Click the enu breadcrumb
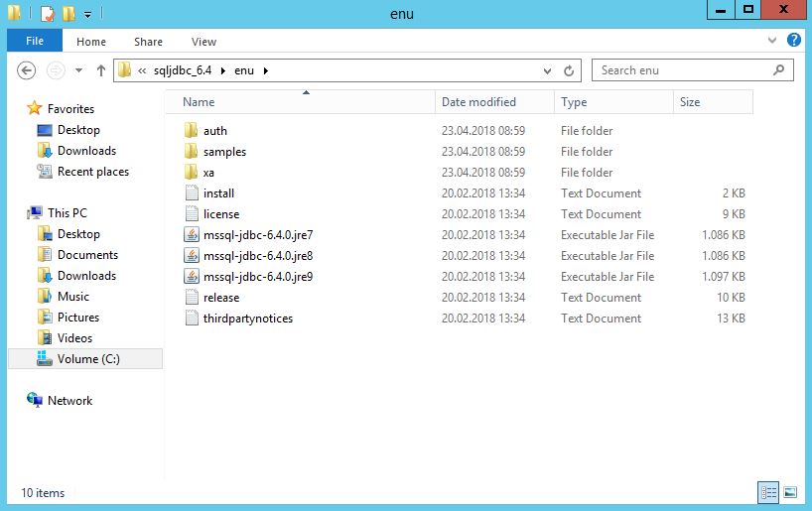 tap(244, 70)
